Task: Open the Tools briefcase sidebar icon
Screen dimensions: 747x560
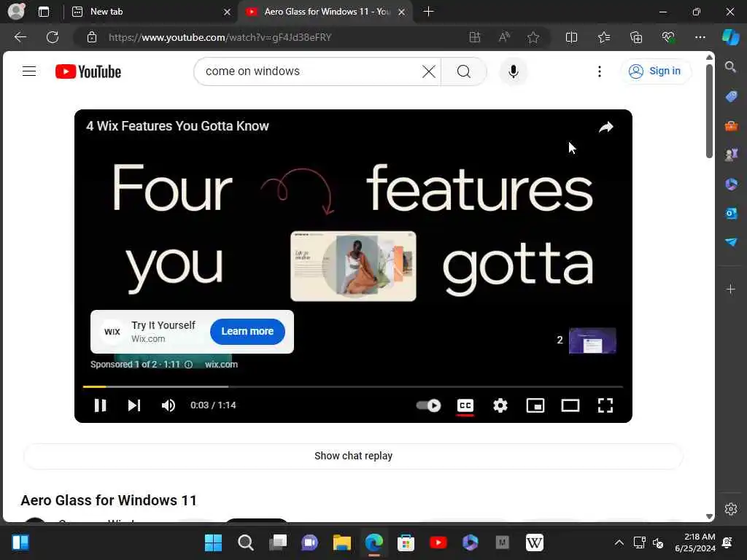Action: coord(731,125)
